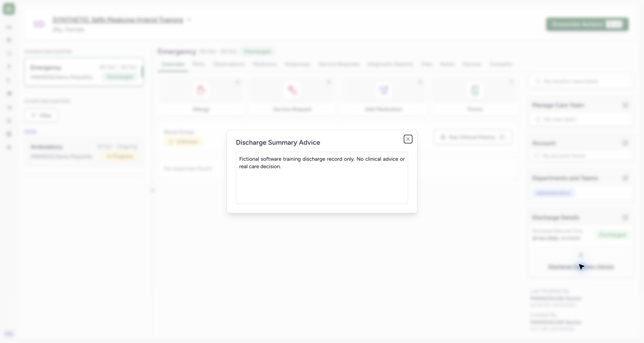The height and width of the screenshot is (343, 644).
Task: Click the green app logo in sidebar
Action: 9,9
